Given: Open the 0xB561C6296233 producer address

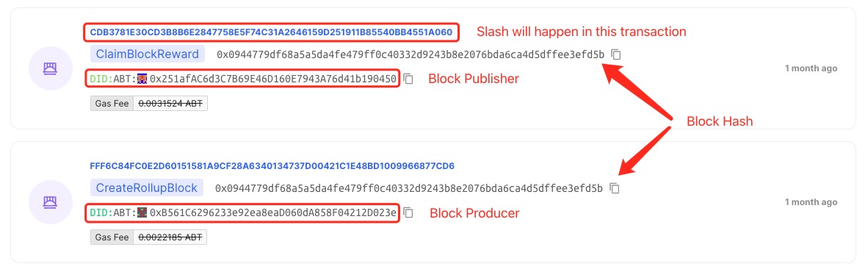Looking at the screenshot, I should (273, 212).
